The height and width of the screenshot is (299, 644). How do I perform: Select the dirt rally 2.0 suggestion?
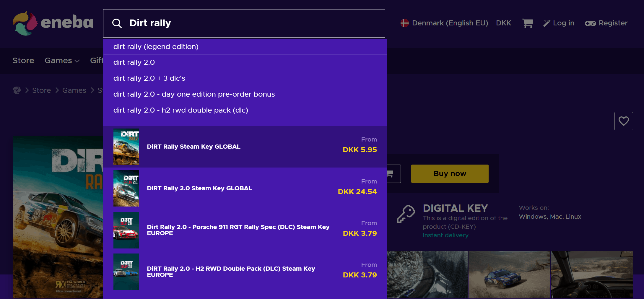click(x=245, y=62)
